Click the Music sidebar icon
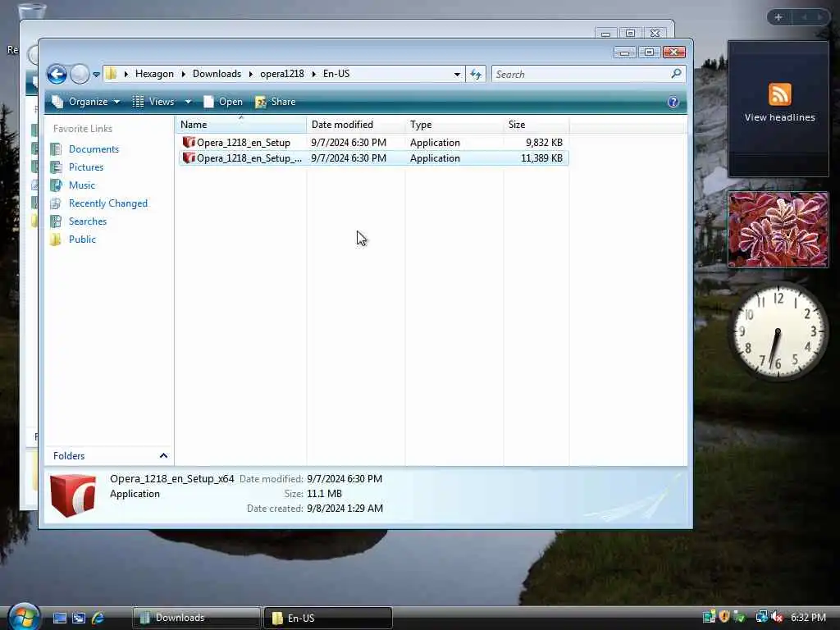Image resolution: width=840 pixels, height=630 pixels. point(56,185)
